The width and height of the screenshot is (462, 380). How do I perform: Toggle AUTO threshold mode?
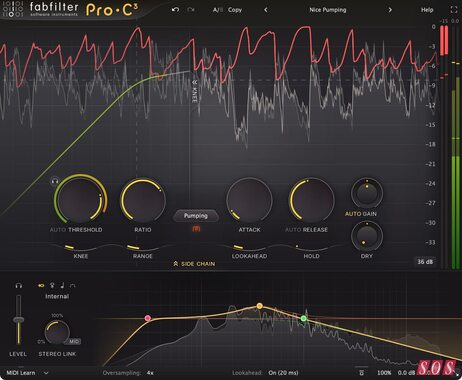point(57,230)
